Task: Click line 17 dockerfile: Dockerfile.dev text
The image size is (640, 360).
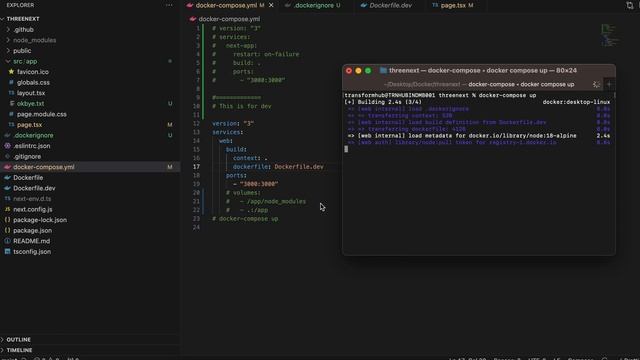Action: pyautogui.click(x=278, y=167)
